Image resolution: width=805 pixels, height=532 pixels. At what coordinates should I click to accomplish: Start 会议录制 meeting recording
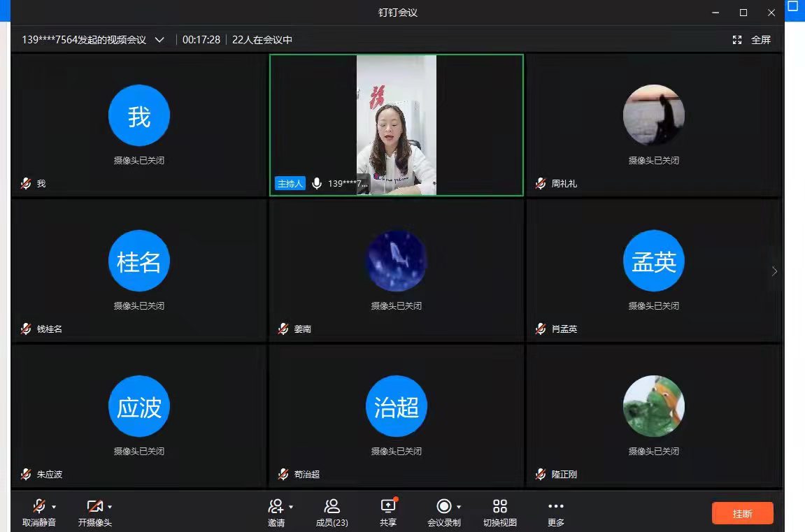(443, 506)
